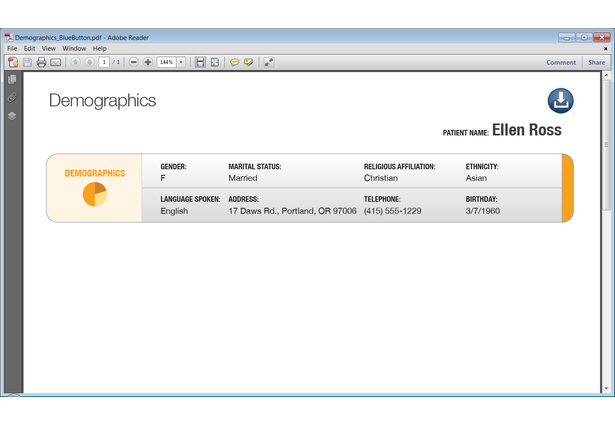This screenshot has width=615, height=424.
Task: Fit one full page icon
Action: coord(215,62)
